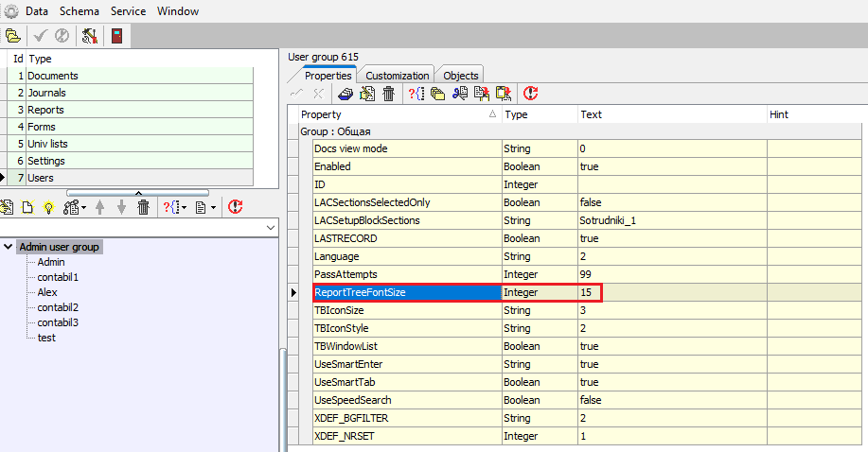Select Alex user in tree
This screenshot has width=868, height=452.
pos(47,292)
